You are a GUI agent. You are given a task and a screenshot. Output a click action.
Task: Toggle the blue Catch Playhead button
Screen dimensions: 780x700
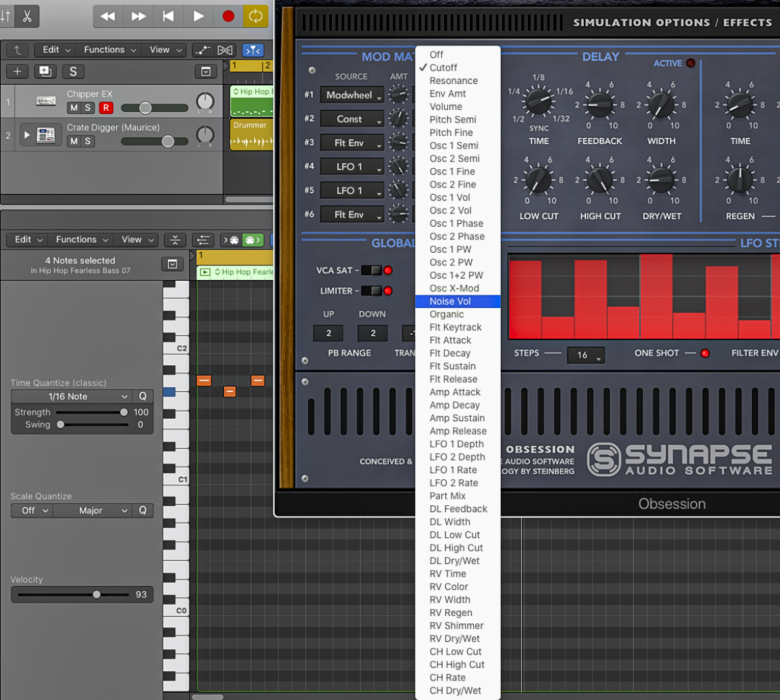coord(253,50)
